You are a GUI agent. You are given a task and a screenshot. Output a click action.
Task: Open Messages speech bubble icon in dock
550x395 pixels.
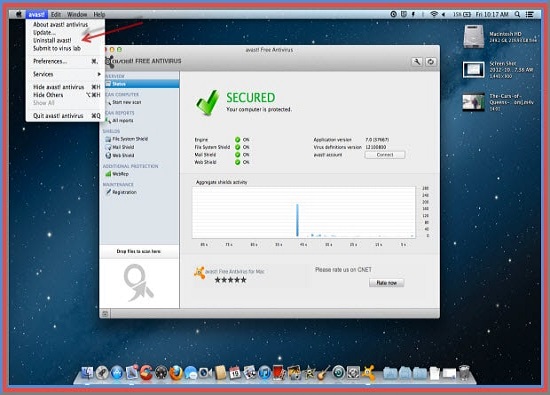pyautogui.click(x=191, y=373)
